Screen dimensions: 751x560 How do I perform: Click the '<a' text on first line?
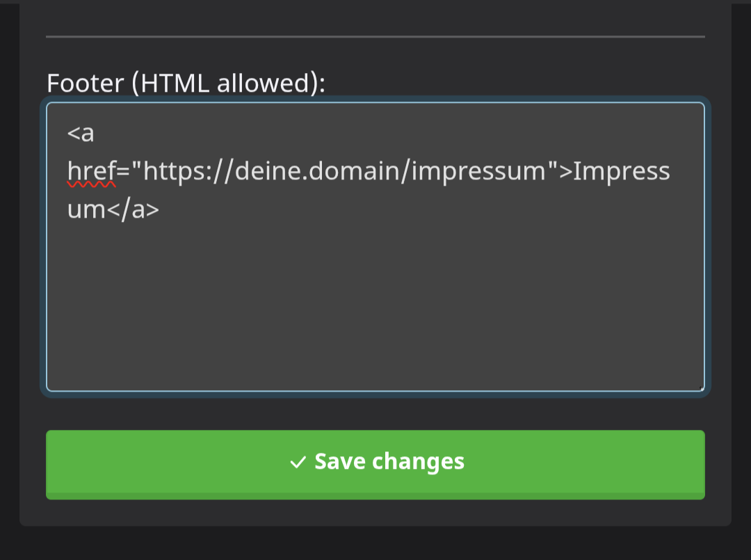point(81,133)
